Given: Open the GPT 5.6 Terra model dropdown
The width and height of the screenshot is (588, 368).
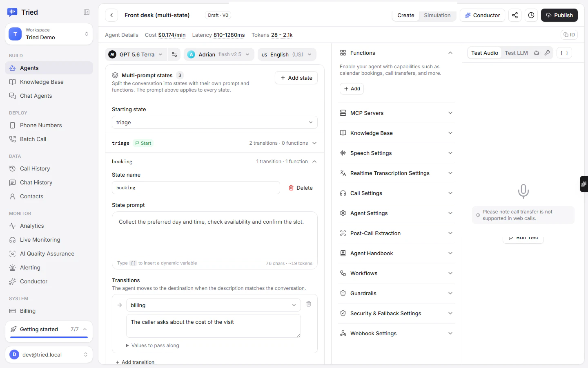Looking at the screenshot, I should tap(136, 54).
